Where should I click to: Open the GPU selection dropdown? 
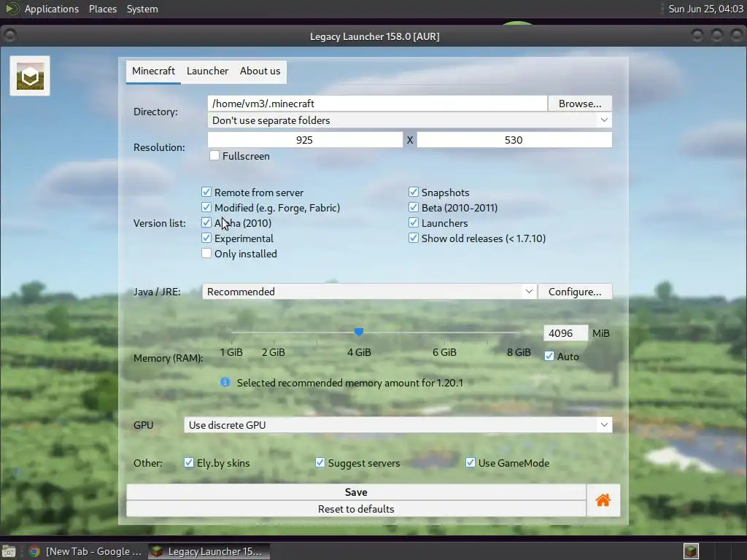398,425
